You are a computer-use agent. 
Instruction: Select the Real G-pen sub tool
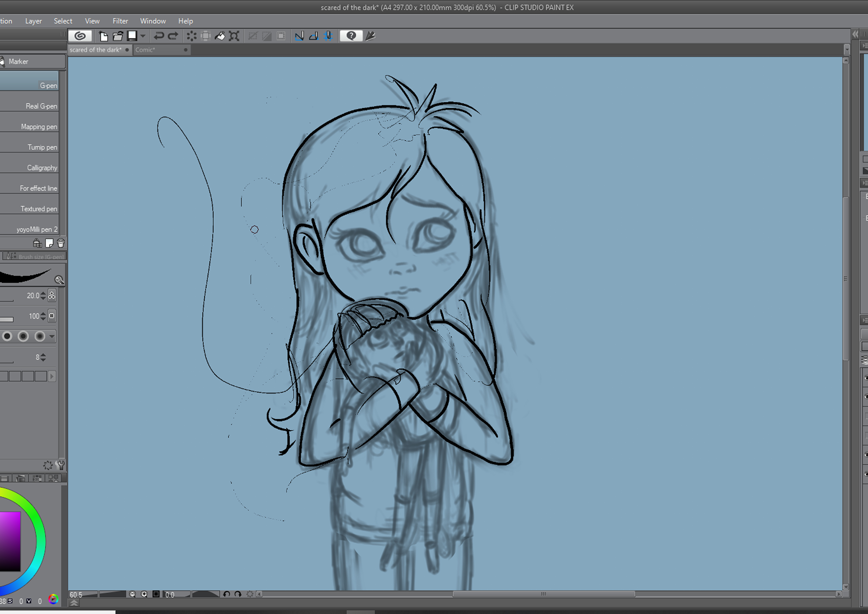pos(41,106)
